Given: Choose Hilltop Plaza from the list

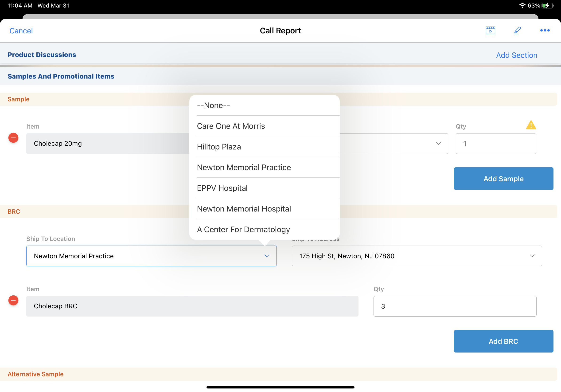Looking at the screenshot, I should 219,147.
